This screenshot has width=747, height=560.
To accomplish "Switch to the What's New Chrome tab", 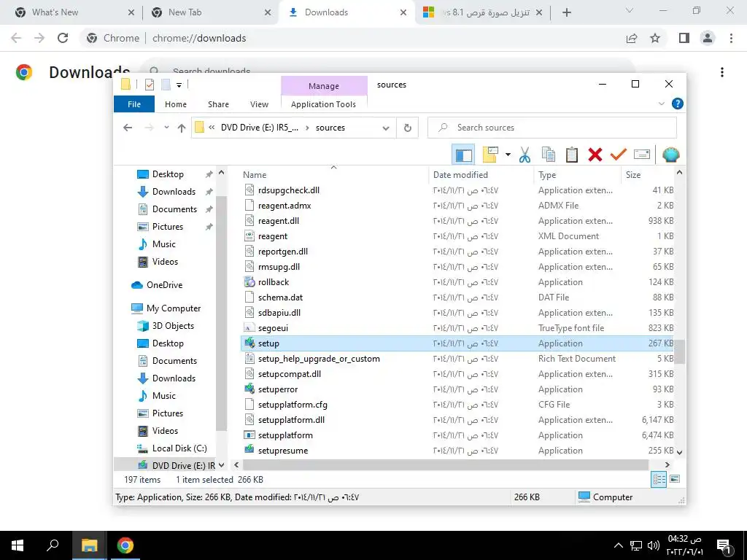I will (72, 12).
